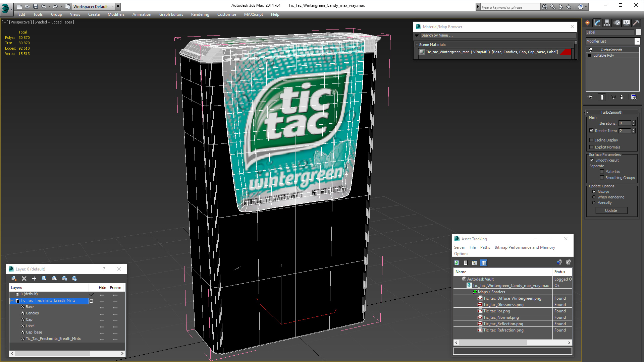Enable Separate by Materials checkbox

tap(602, 172)
